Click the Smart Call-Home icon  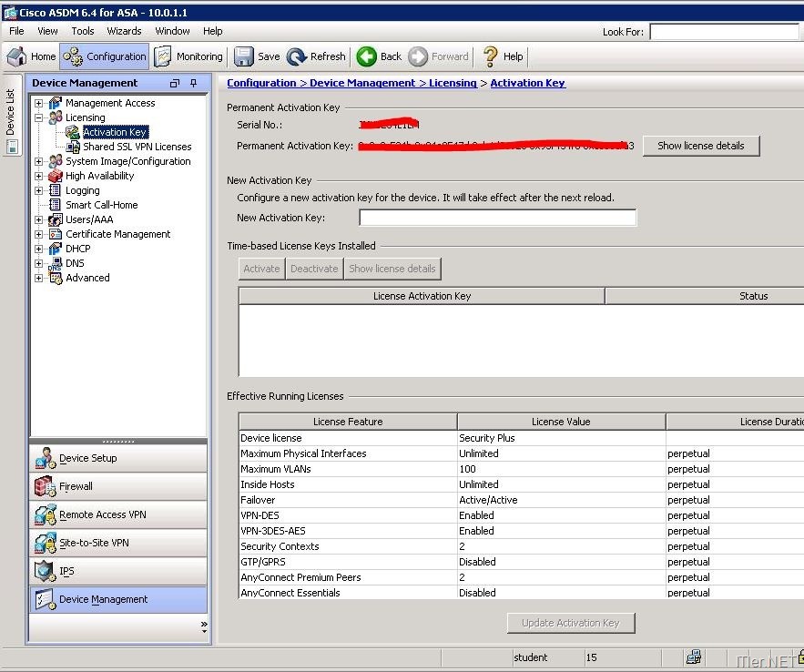pos(55,205)
